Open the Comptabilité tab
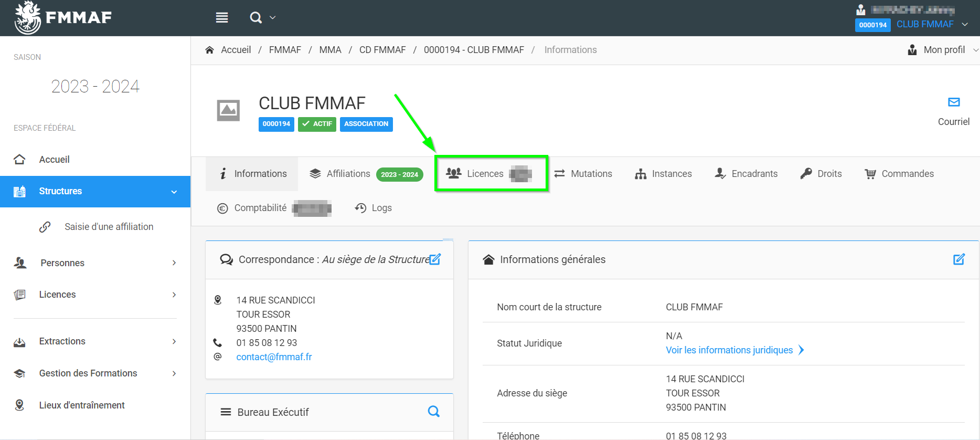The width and height of the screenshot is (980, 440). pyautogui.click(x=274, y=208)
